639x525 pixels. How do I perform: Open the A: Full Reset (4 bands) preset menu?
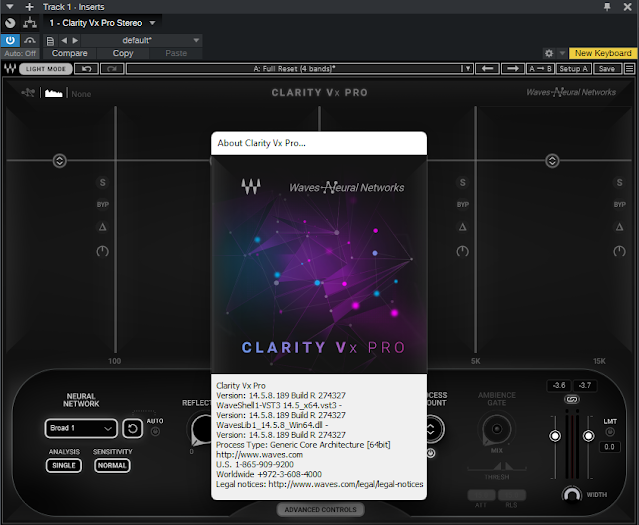300,69
